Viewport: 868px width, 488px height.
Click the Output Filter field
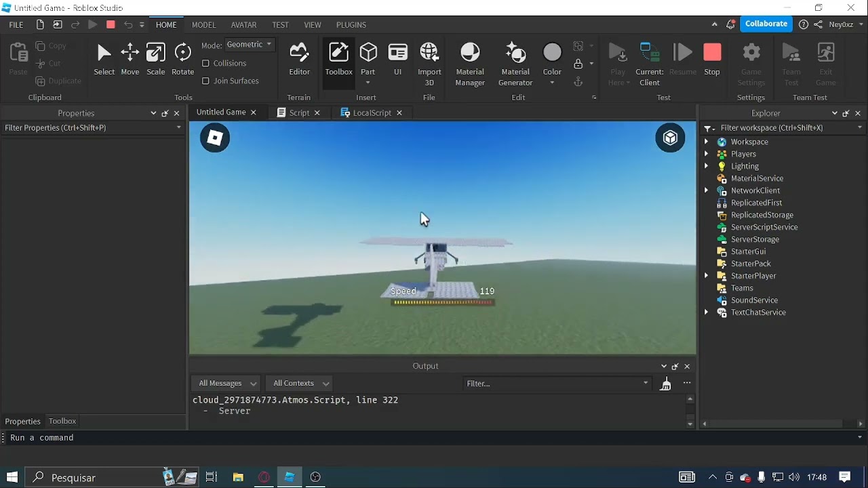click(x=557, y=384)
